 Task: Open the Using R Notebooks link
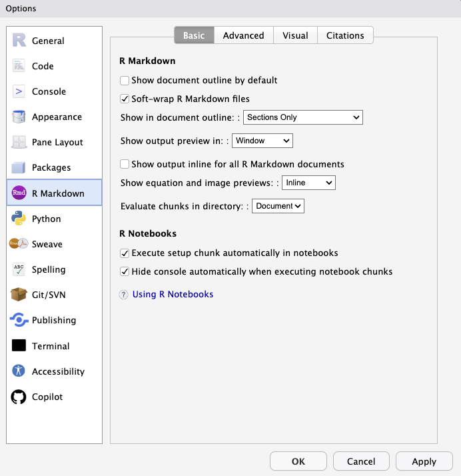click(173, 295)
